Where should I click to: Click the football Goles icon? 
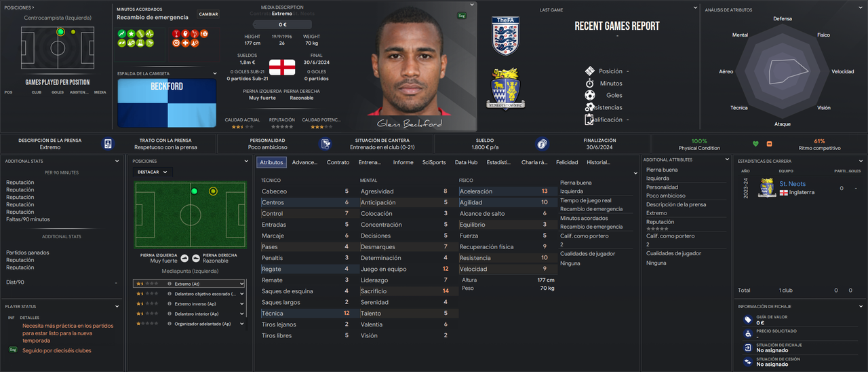pos(590,95)
